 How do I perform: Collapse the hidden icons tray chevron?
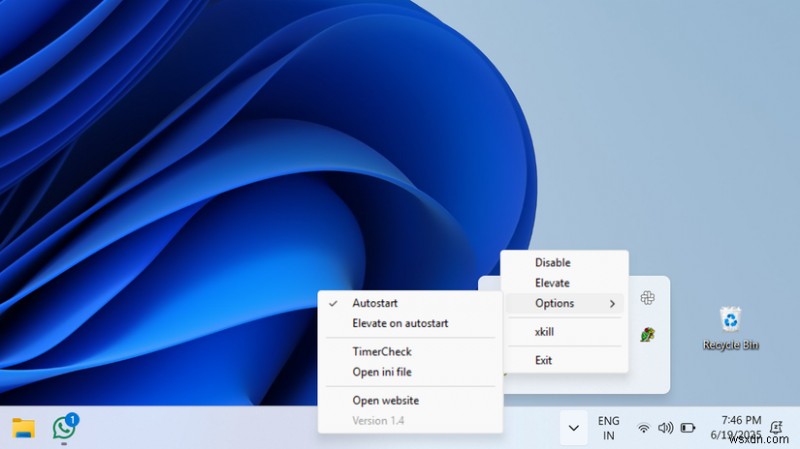(573, 428)
